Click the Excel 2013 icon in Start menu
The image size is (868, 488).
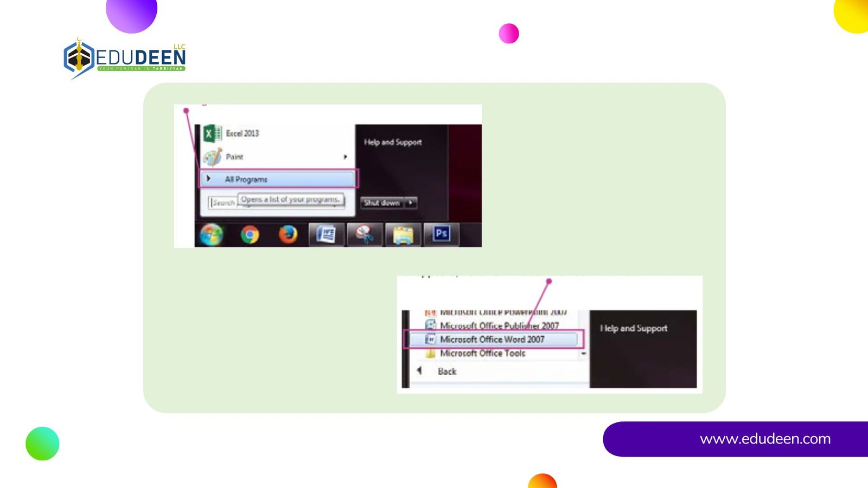[212, 133]
